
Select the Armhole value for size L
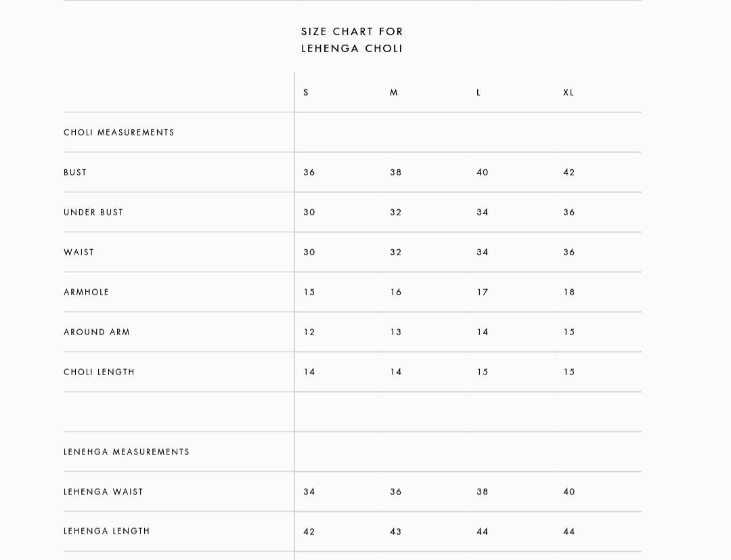coord(483,293)
